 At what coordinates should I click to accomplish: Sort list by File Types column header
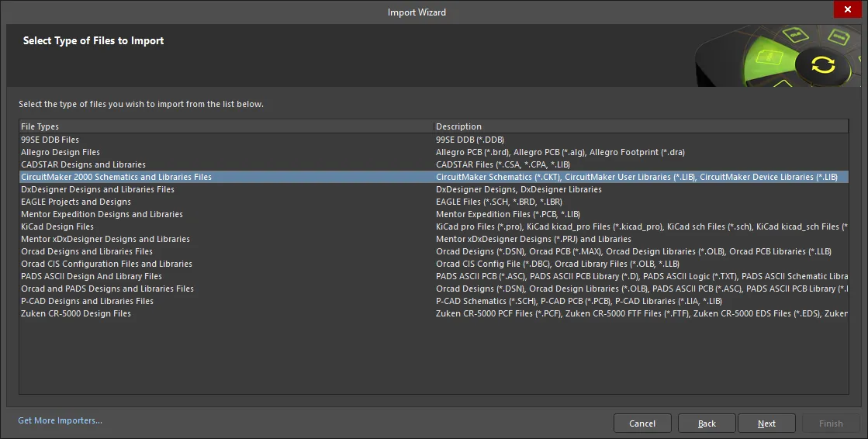pos(227,126)
